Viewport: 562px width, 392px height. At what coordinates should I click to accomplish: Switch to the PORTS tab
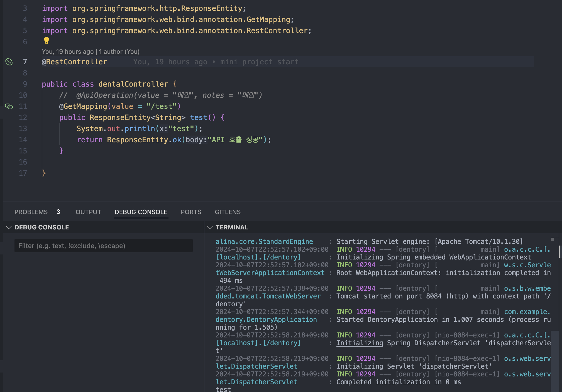click(191, 212)
